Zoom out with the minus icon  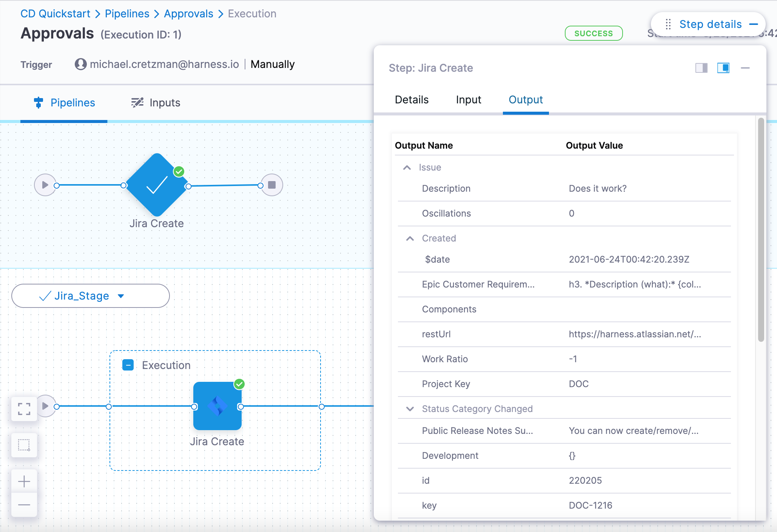(24, 505)
